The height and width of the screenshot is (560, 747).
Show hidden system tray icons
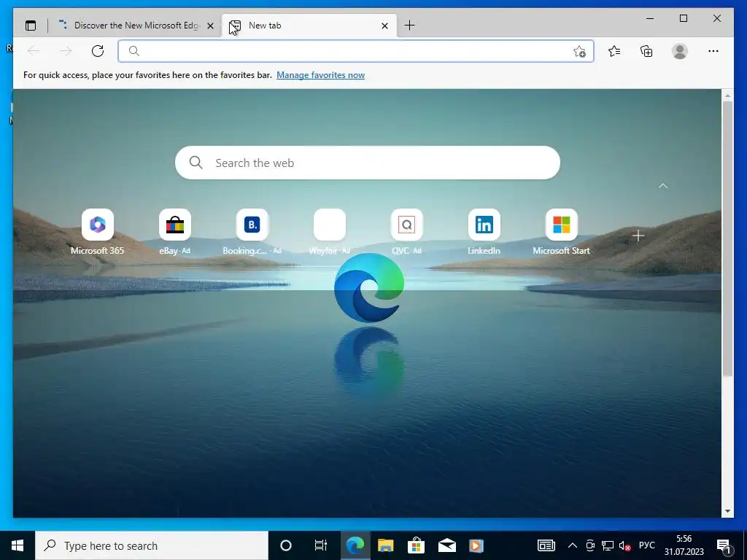click(573, 545)
